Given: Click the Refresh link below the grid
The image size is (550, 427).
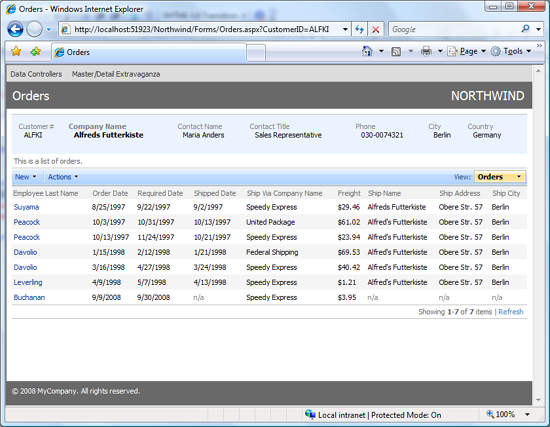Looking at the screenshot, I should click(511, 312).
